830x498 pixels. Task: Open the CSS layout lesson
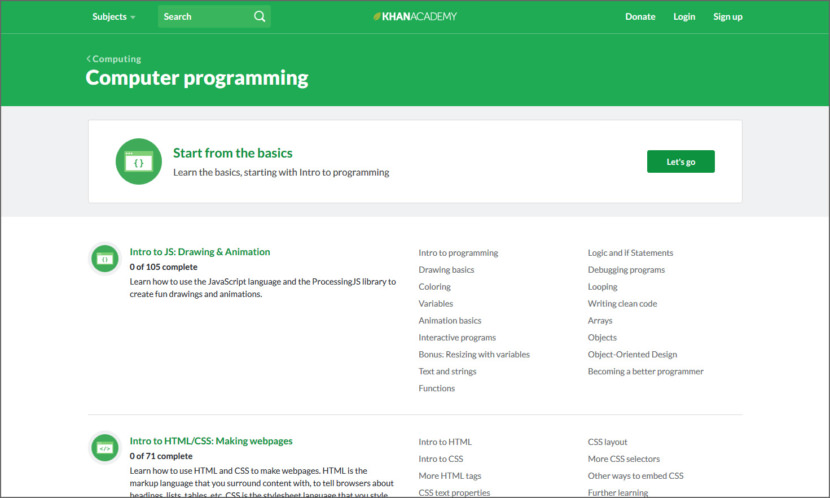tap(607, 442)
